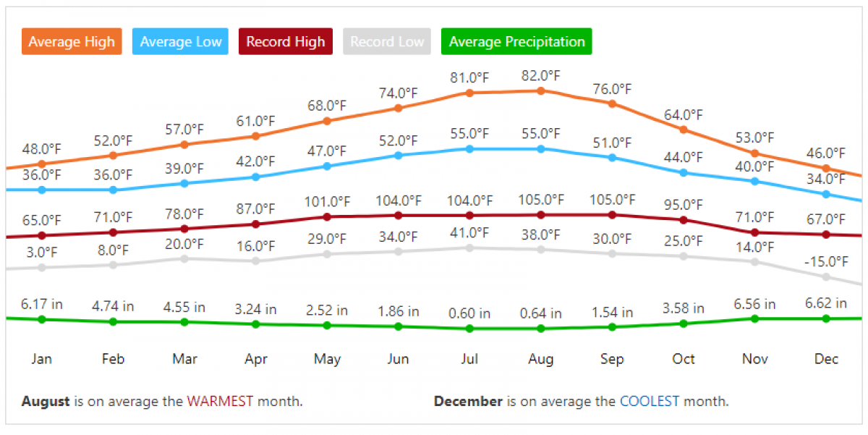The width and height of the screenshot is (868, 435).
Task: Click the March record low data point
Action: (x=184, y=258)
